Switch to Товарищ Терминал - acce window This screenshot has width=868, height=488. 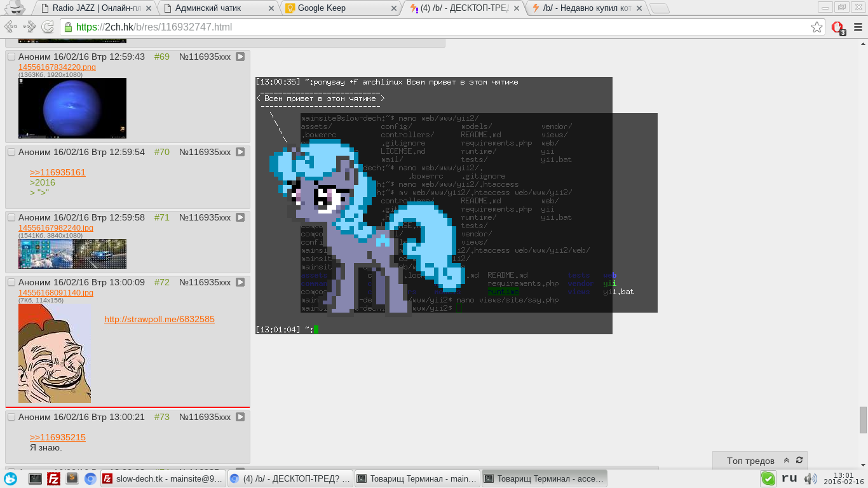point(544,478)
